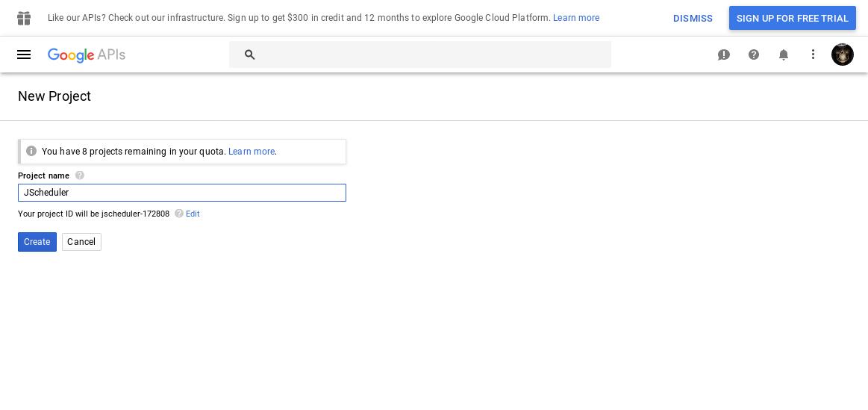Dismiss the free trial banner
Viewport: 868px width, 410px height.
[693, 18]
